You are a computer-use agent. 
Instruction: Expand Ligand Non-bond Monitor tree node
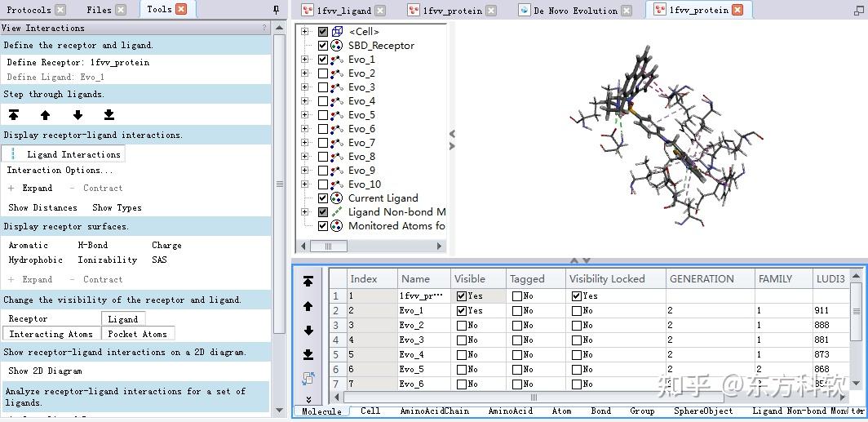click(x=304, y=211)
